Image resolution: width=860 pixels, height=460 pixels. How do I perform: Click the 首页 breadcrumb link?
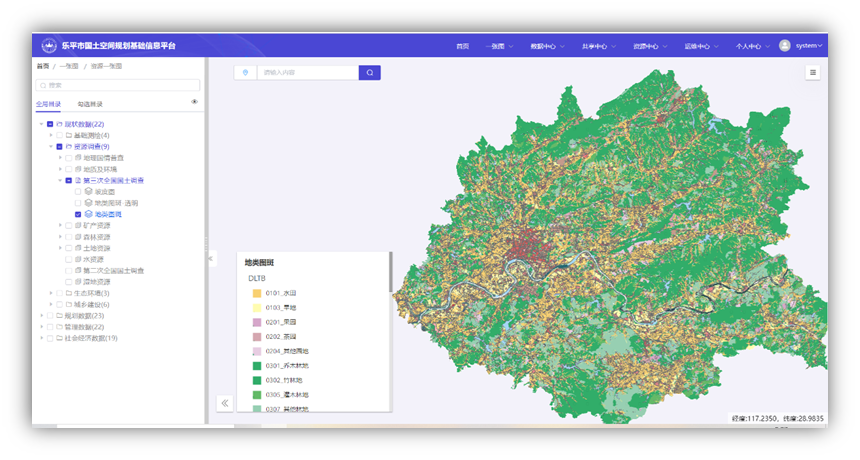click(x=42, y=65)
